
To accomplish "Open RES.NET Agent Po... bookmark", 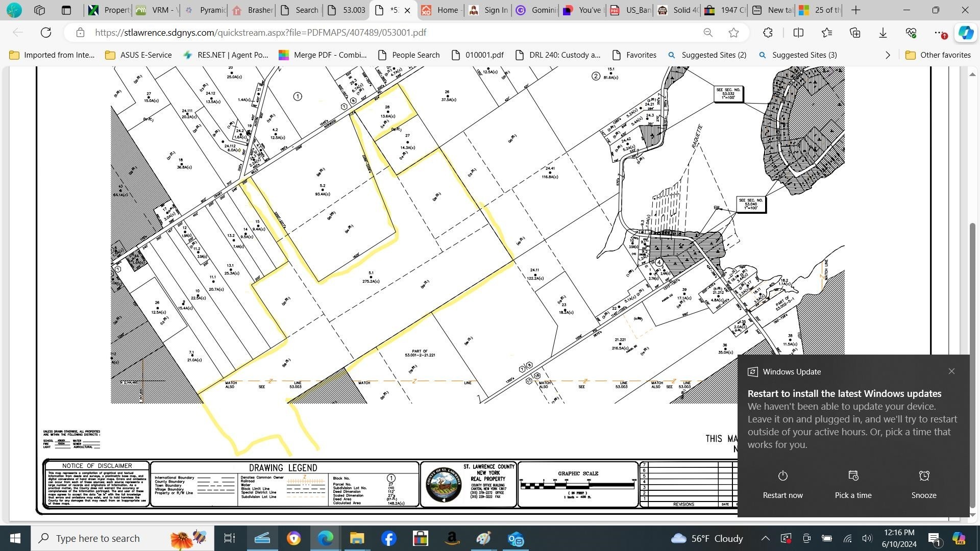I will tap(226, 55).
